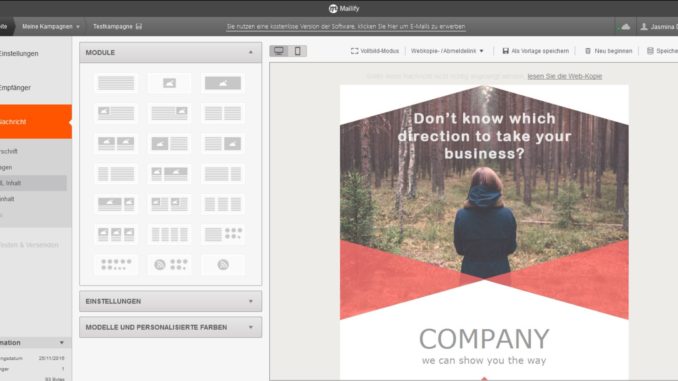Image resolution: width=678 pixels, height=381 pixels.
Task: Insert the RSS feed icon module
Action: coord(223,265)
